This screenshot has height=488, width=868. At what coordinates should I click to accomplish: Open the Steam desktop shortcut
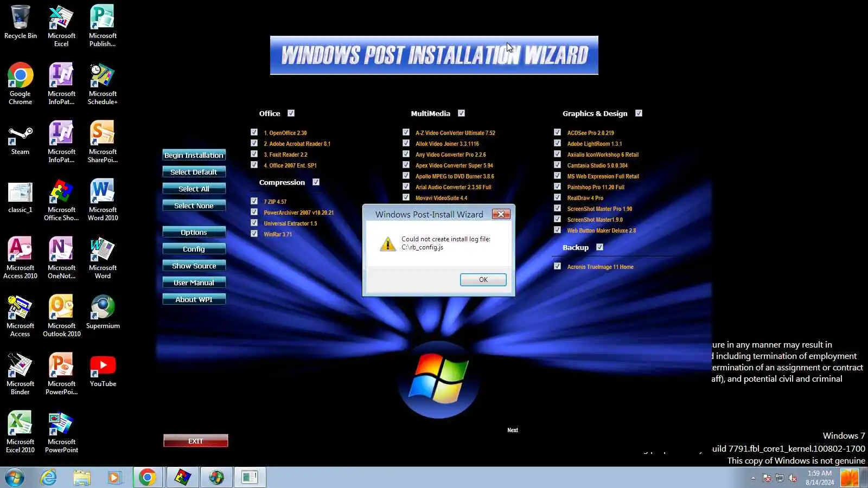[21, 139]
